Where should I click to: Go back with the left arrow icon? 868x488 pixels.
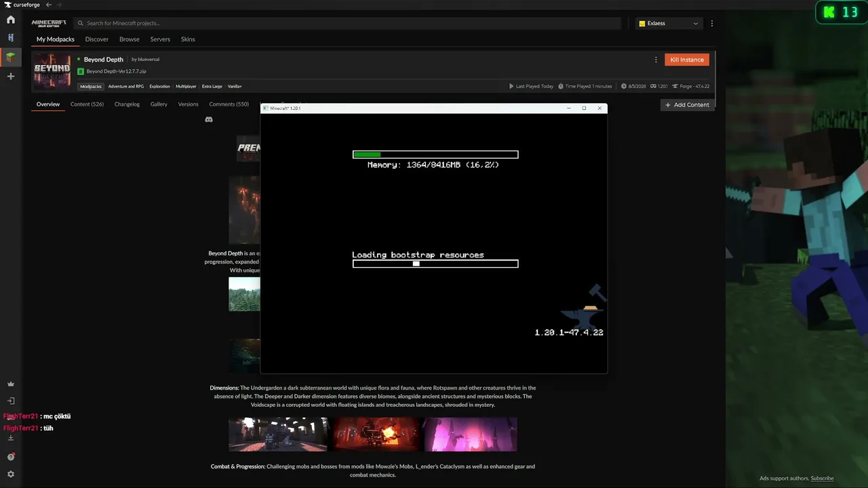point(49,5)
